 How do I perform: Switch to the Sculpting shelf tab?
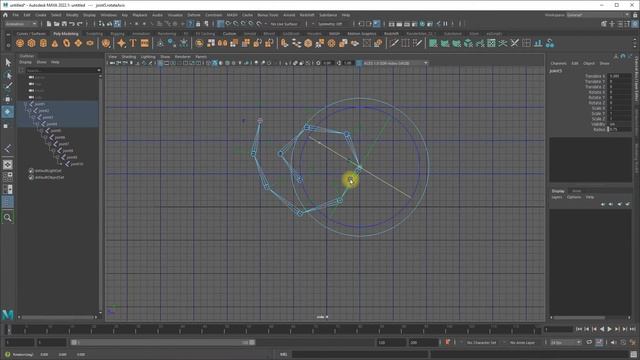pos(94,34)
